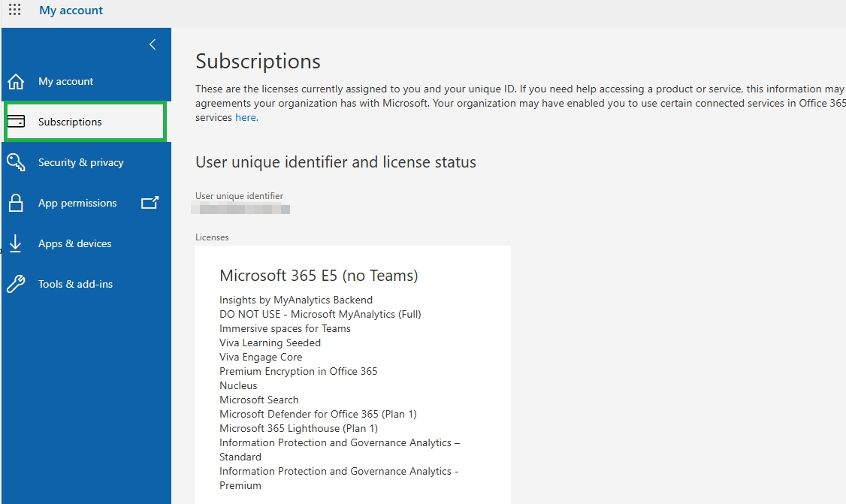Click the padlock icon for App permissions
Image resolution: width=846 pixels, height=504 pixels.
17,203
